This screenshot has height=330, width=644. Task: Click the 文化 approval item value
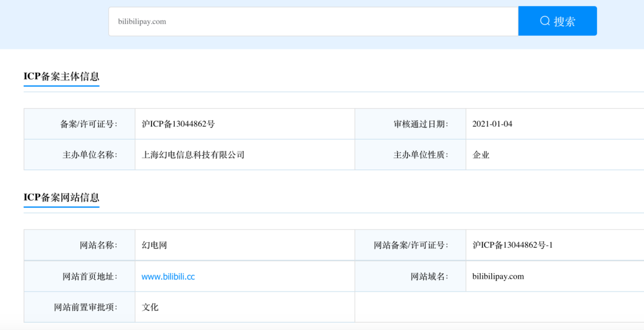pos(150,307)
